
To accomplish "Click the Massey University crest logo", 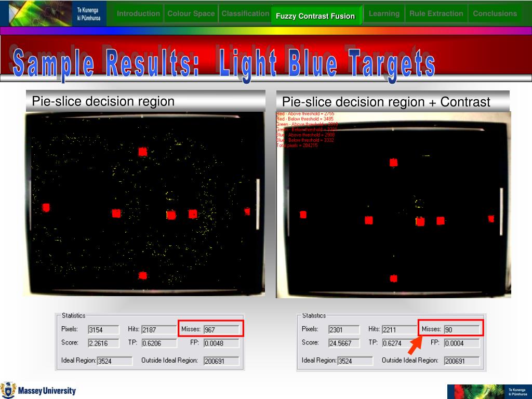I will [8, 390].
